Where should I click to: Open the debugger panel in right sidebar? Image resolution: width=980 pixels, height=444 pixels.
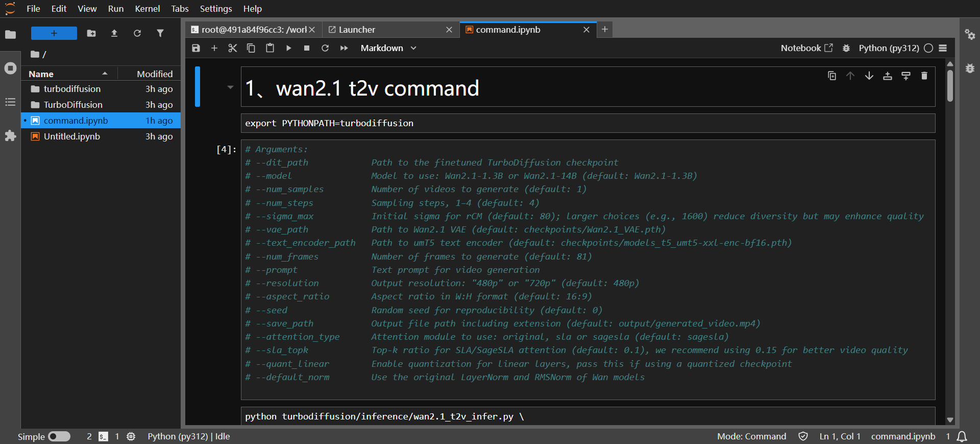[970, 68]
